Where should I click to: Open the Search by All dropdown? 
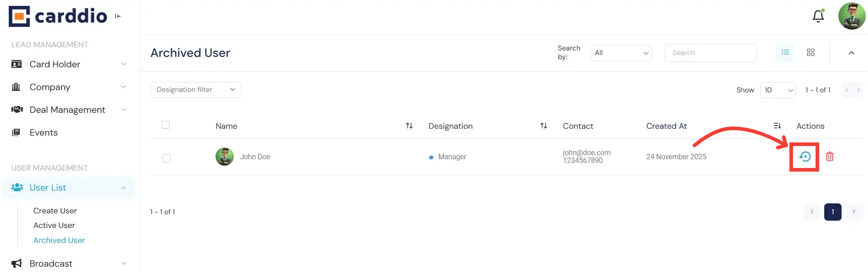621,53
